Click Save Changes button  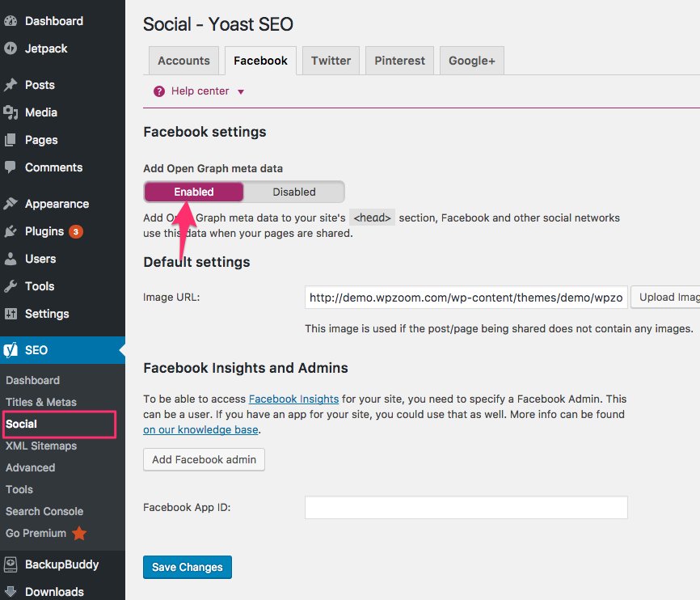coord(187,568)
